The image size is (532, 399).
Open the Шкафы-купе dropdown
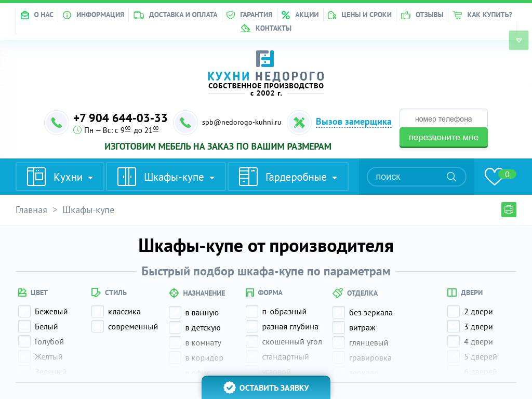click(212, 178)
